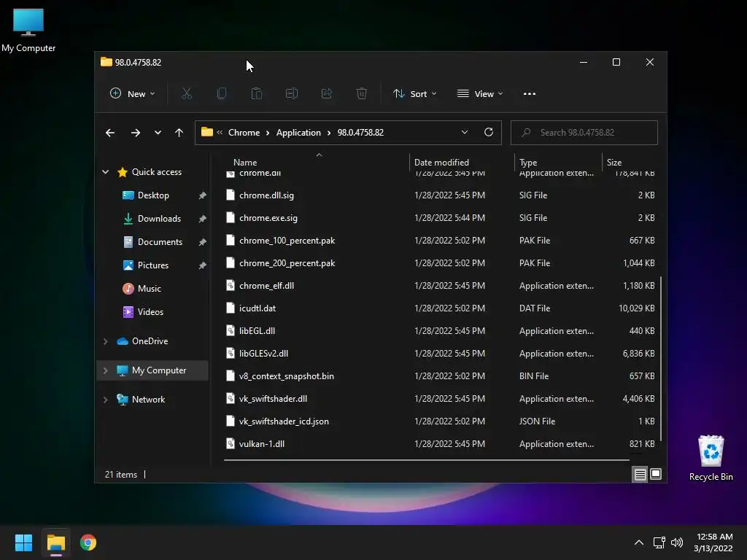The height and width of the screenshot is (560, 747).
Task: Show hidden path with double chevron
Action: pyautogui.click(x=220, y=133)
